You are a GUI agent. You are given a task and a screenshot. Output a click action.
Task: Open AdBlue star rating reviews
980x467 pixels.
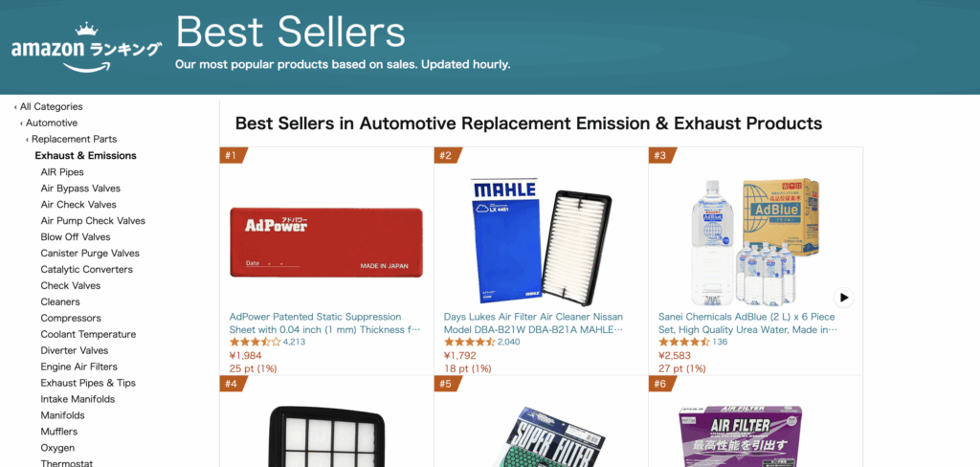pos(684,342)
